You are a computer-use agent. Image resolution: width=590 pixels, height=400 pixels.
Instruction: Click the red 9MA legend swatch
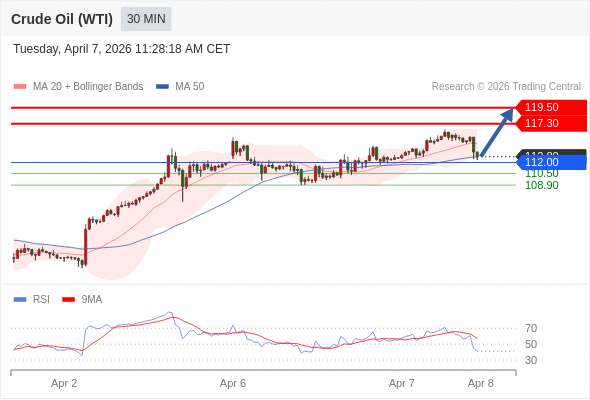click(x=68, y=300)
